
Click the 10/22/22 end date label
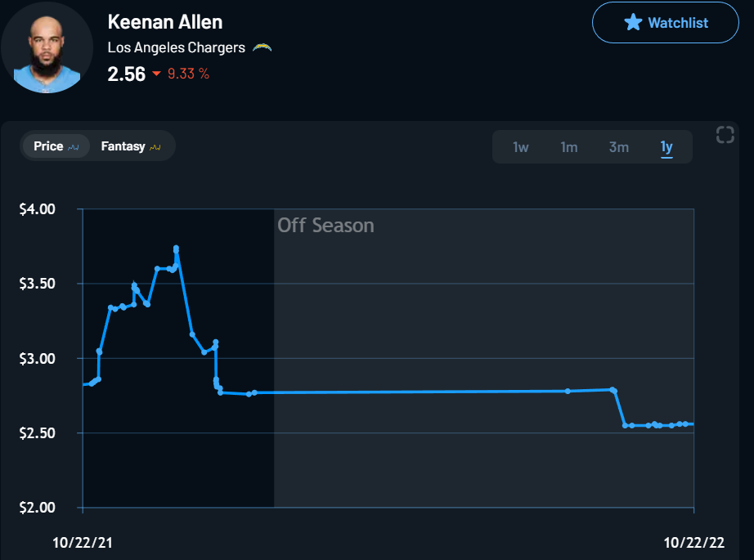(x=693, y=542)
